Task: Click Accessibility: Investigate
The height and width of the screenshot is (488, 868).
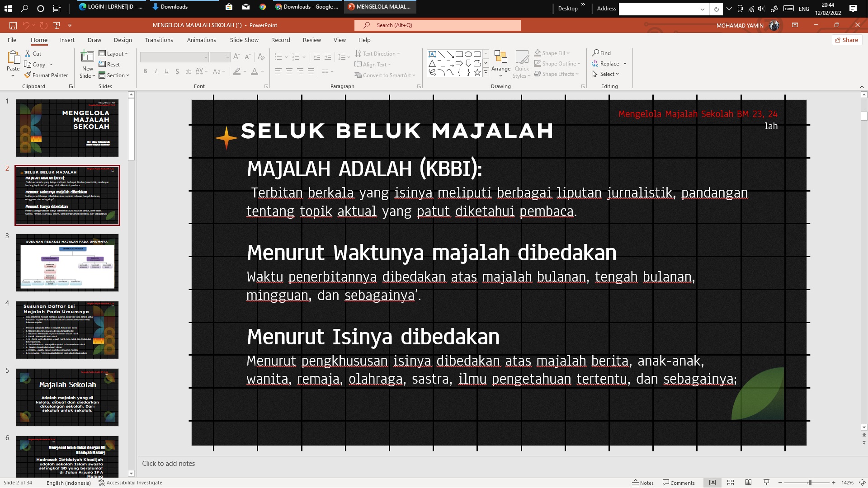Action: click(x=131, y=483)
